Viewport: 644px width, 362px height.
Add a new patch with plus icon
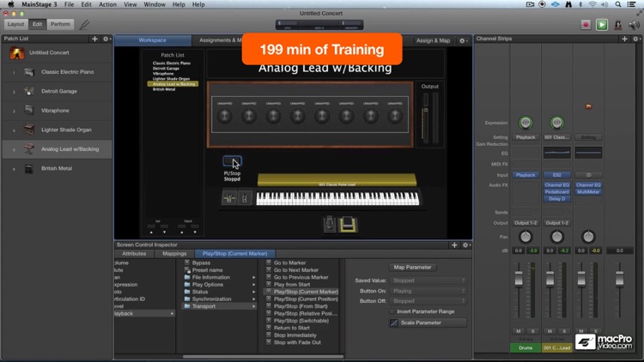pyautogui.click(x=94, y=39)
